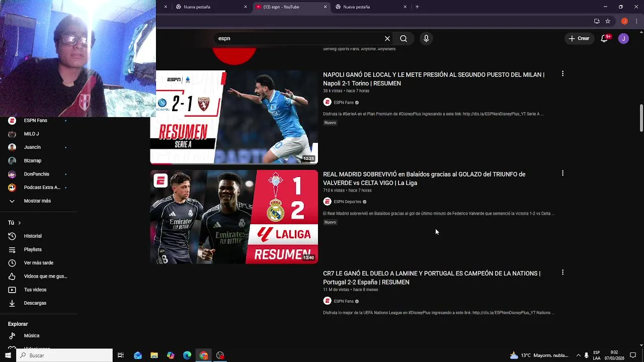
Task: Open the clock showing 0:32
Action: pyautogui.click(x=614, y=355)
